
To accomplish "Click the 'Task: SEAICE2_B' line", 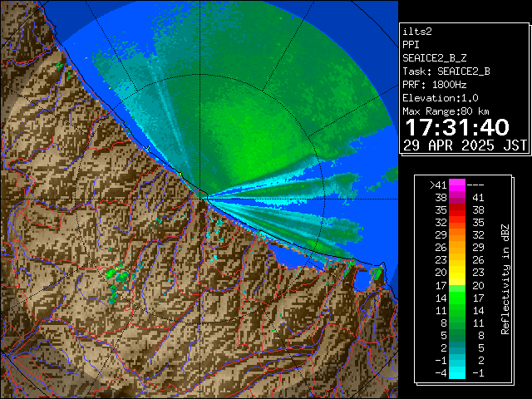I will [x=446, y=71].
